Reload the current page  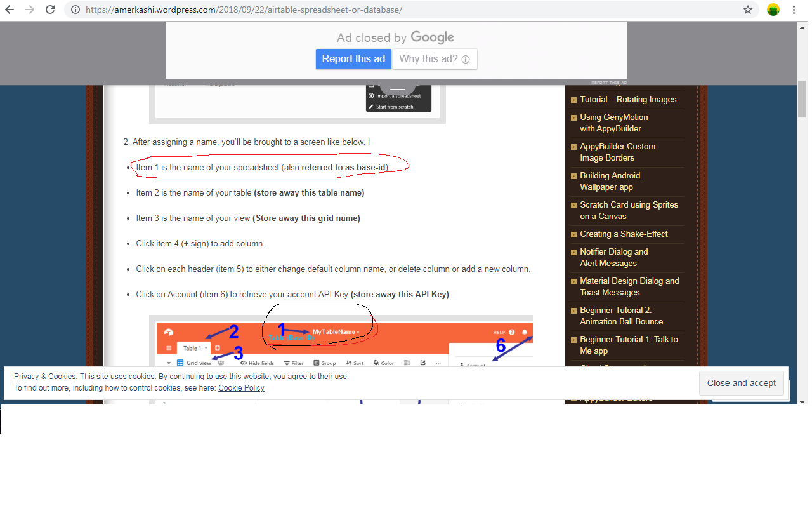(50, 10)
